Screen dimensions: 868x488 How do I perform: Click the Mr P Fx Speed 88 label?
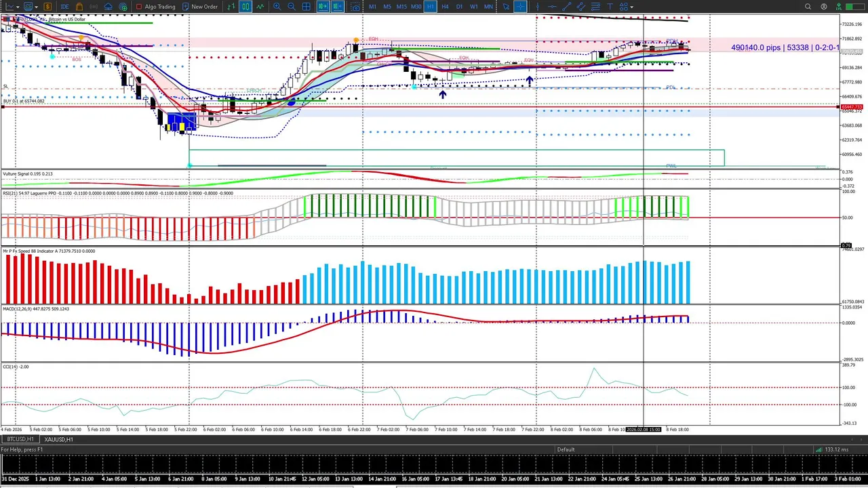click(49, 251)
